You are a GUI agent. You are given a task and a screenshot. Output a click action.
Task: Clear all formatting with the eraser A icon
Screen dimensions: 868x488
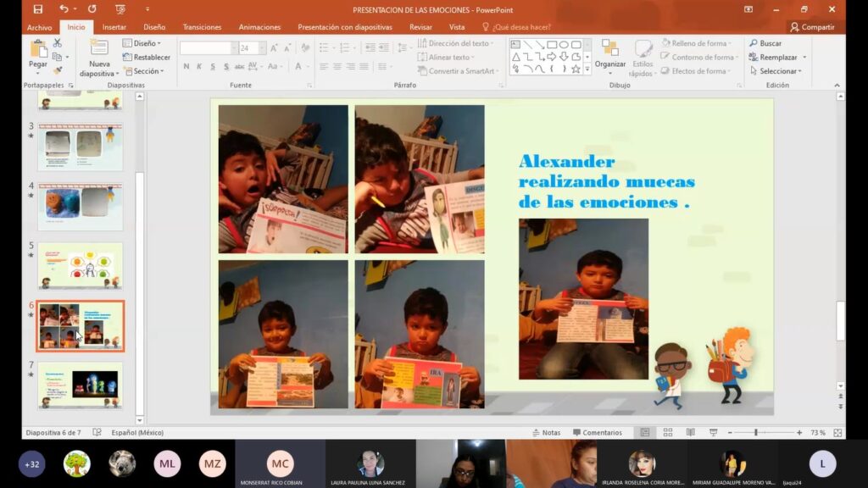[x=305, y=48]
